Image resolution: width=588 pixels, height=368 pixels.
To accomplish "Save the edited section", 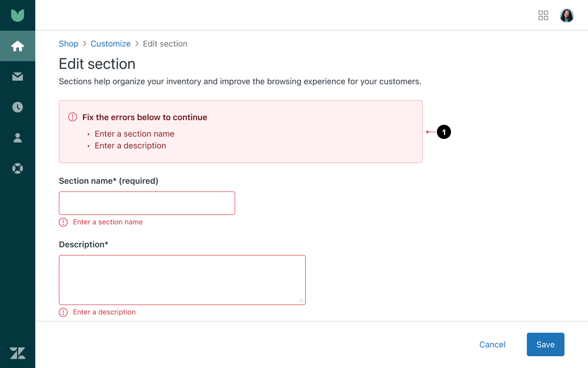I will click(x=545, y=344).
